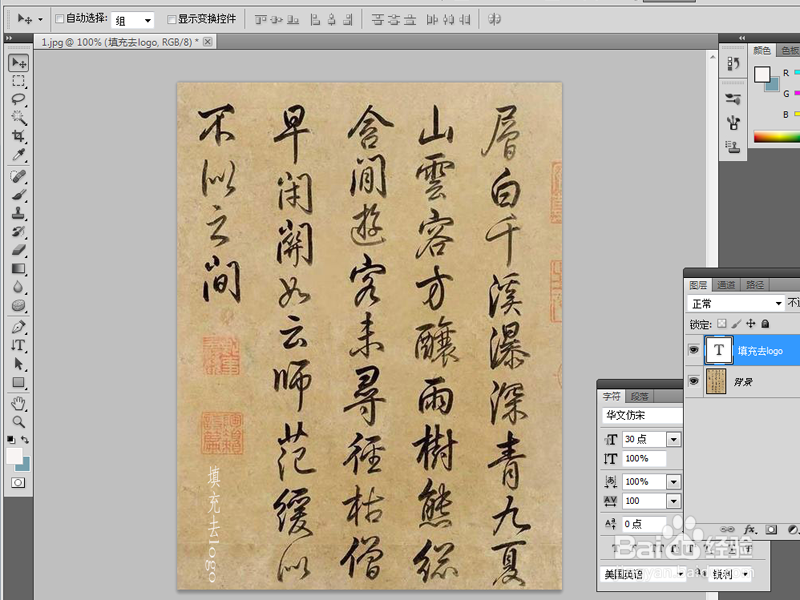
Task: Select the Sponge tool
Action: (x=18, y=305)
